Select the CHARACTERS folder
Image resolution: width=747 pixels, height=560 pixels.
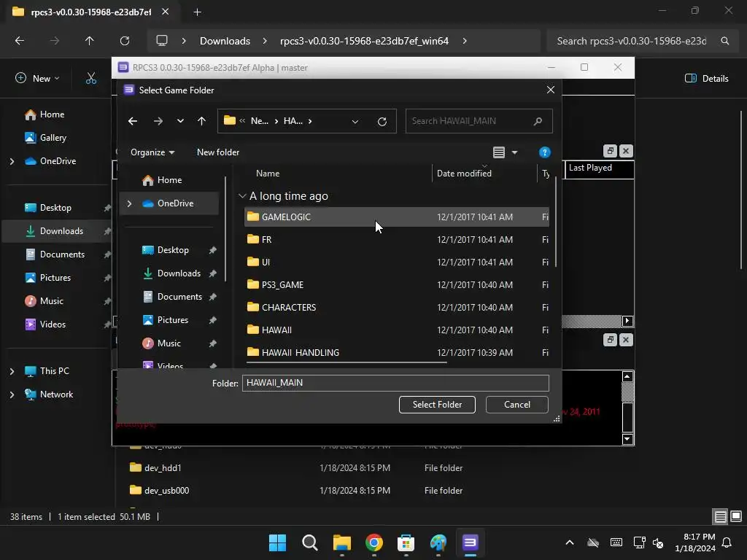(x=396, y=307)
